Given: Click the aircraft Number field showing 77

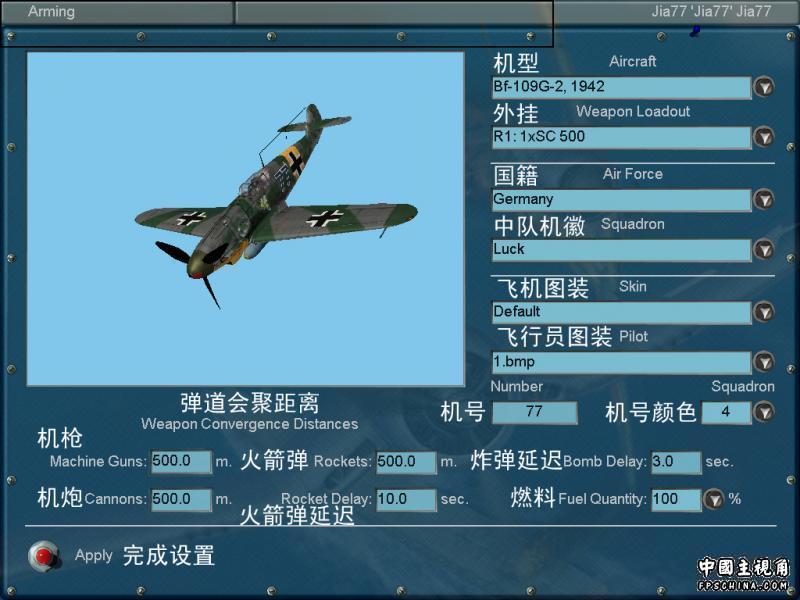Looking at the screenshot, I should click(x=534, y=412).
